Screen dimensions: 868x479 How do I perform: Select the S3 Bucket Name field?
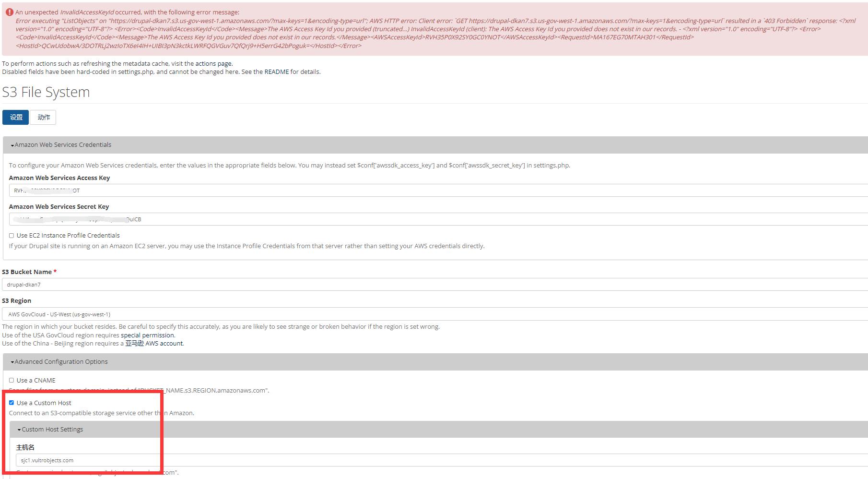click(x=192, y=284)
